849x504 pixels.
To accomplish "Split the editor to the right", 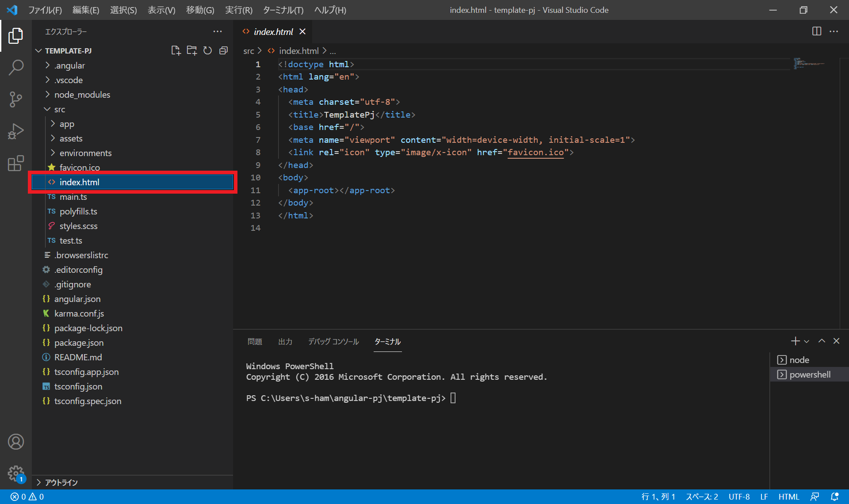I will [816, 31].
